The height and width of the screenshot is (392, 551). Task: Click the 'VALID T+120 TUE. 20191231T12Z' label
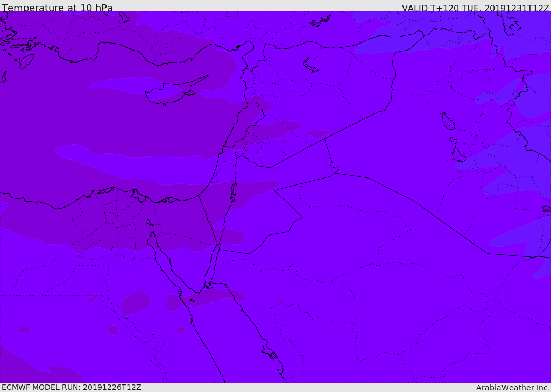[x=476, y=8]
